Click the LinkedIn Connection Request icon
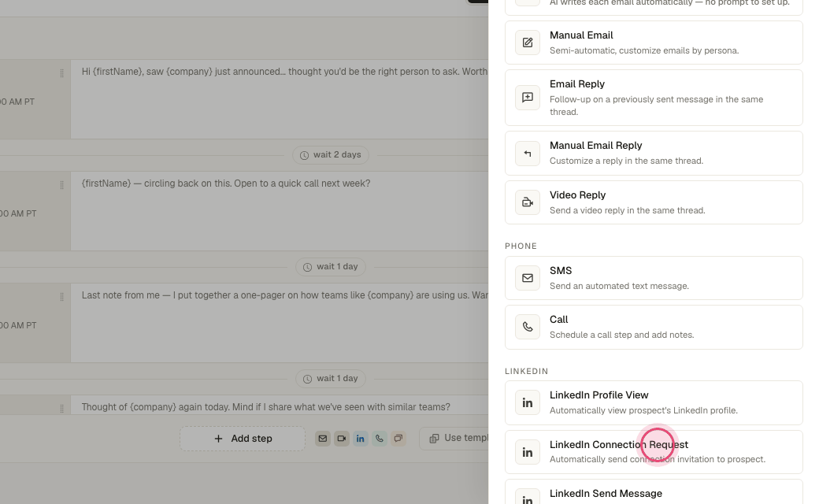Screen dimensions: 819x504 pyautogui.click(x=528, y=452)
